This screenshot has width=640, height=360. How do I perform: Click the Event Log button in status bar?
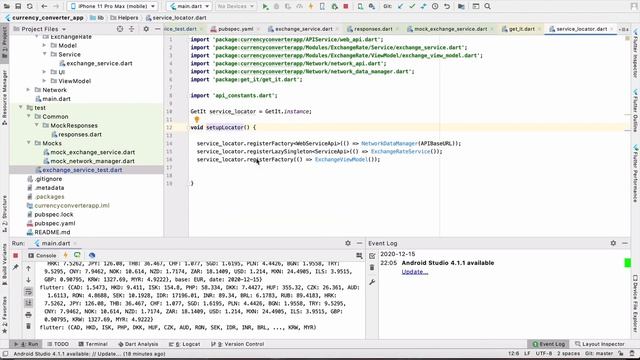tap(549, 344)
